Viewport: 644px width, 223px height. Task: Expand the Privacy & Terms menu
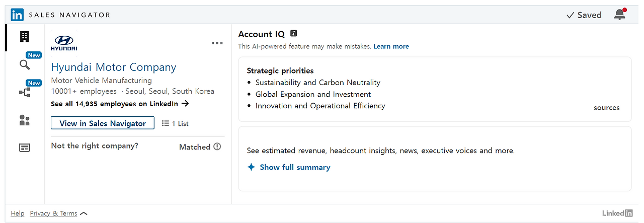(x=59, y=213)
